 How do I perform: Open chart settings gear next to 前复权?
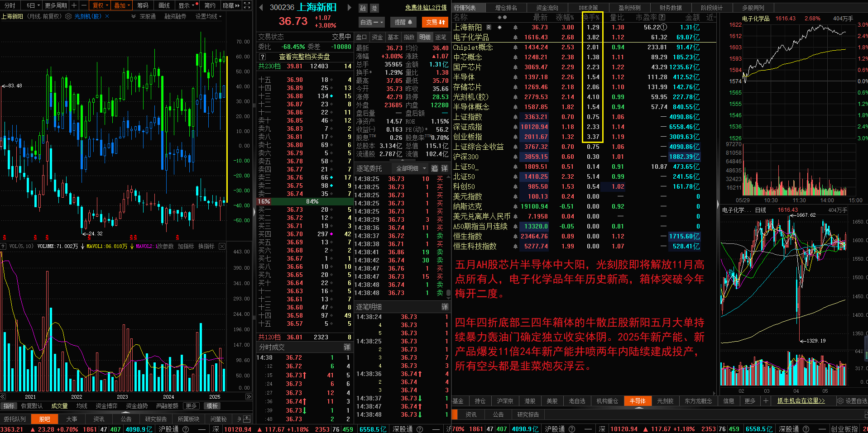pyautogui.click(x=68, y=16)
